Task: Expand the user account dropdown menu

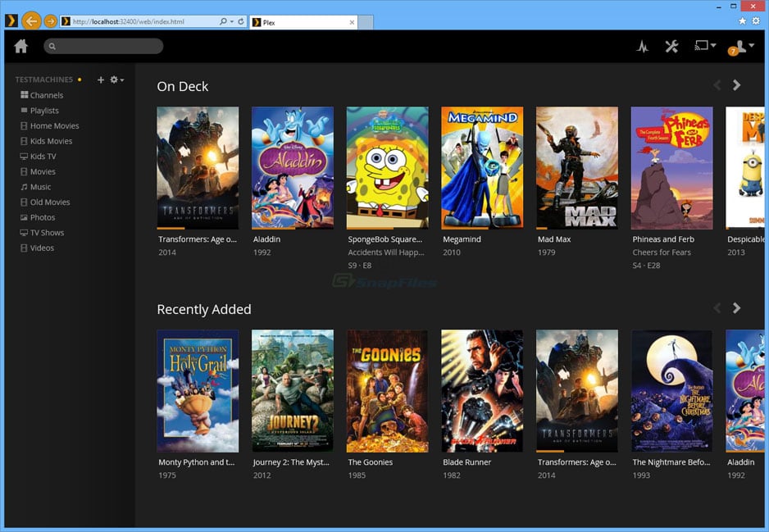Action: 740,47
